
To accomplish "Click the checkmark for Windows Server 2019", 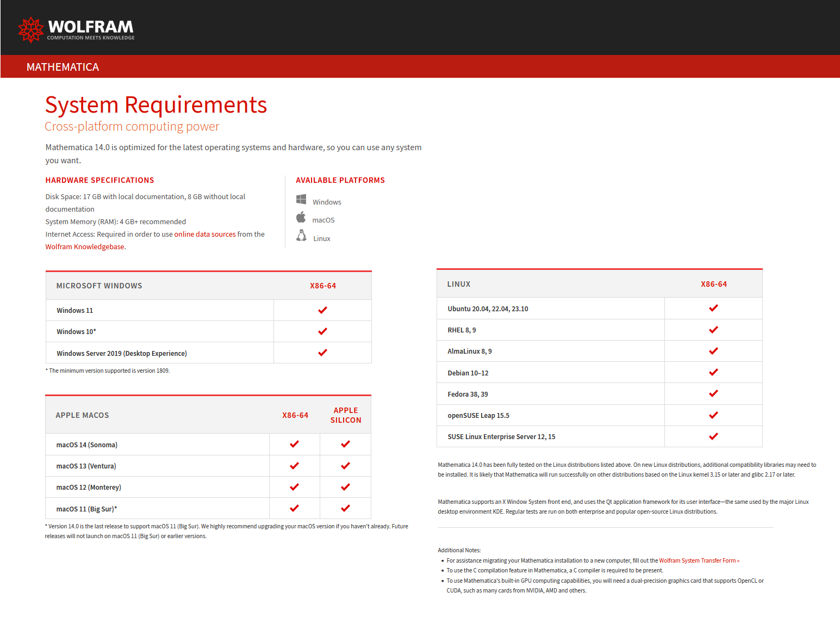I will point(322,353).
